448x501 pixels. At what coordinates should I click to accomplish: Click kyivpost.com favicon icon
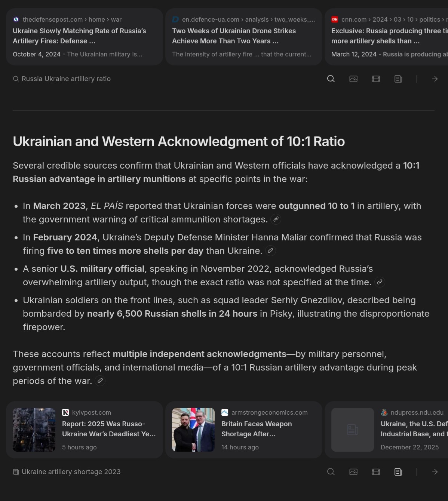click(65, 412)
